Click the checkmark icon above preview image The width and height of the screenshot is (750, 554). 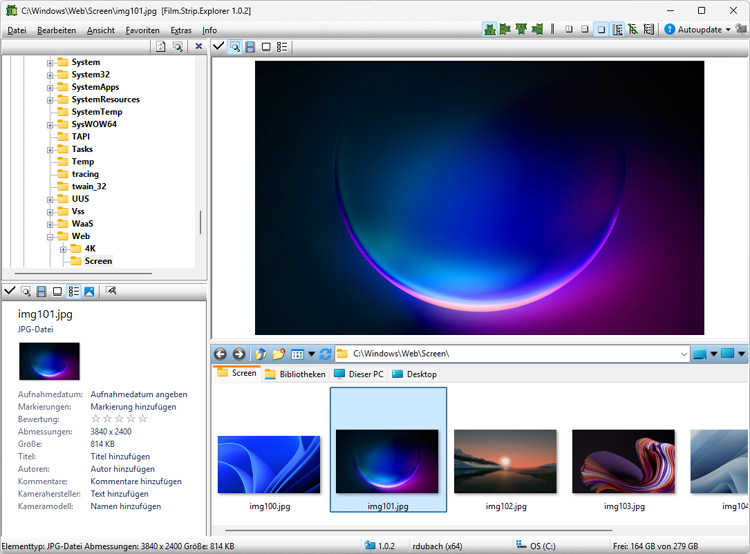coord(218,47)
